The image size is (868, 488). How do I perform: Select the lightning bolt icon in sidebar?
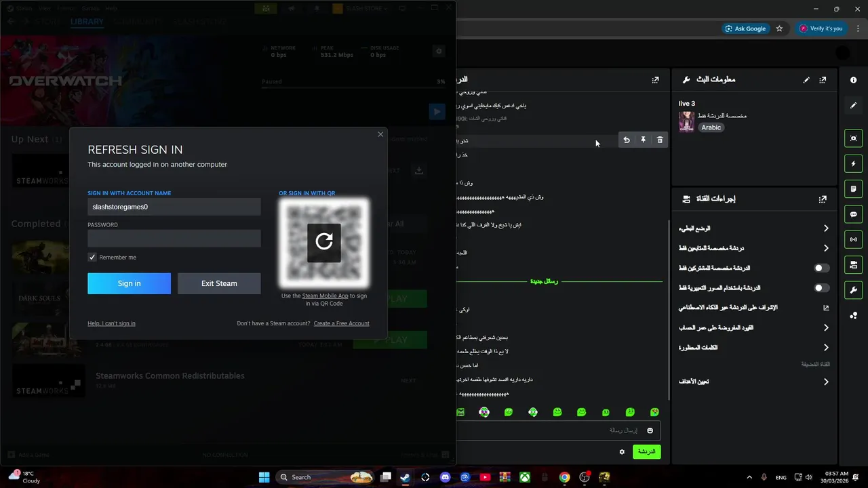[853, 163]
